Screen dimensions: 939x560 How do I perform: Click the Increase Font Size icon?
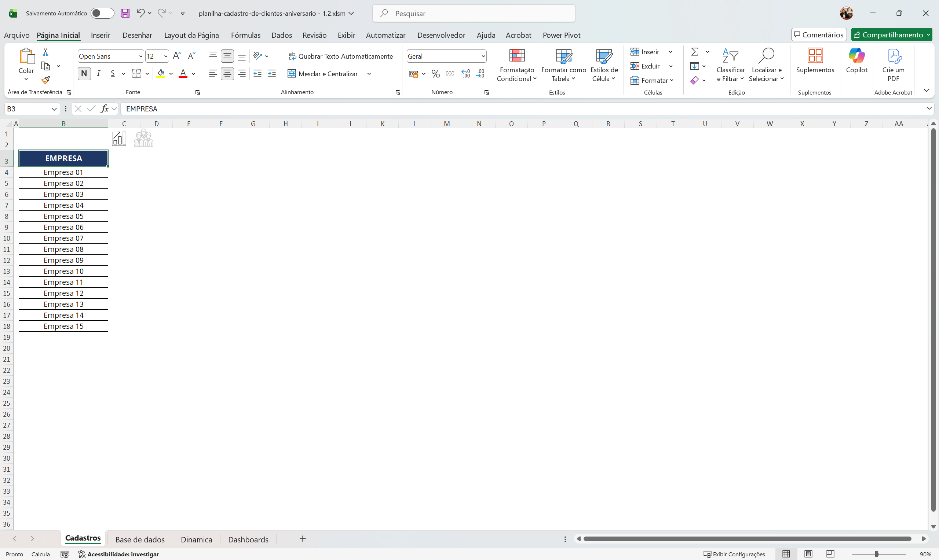(176, 56)
